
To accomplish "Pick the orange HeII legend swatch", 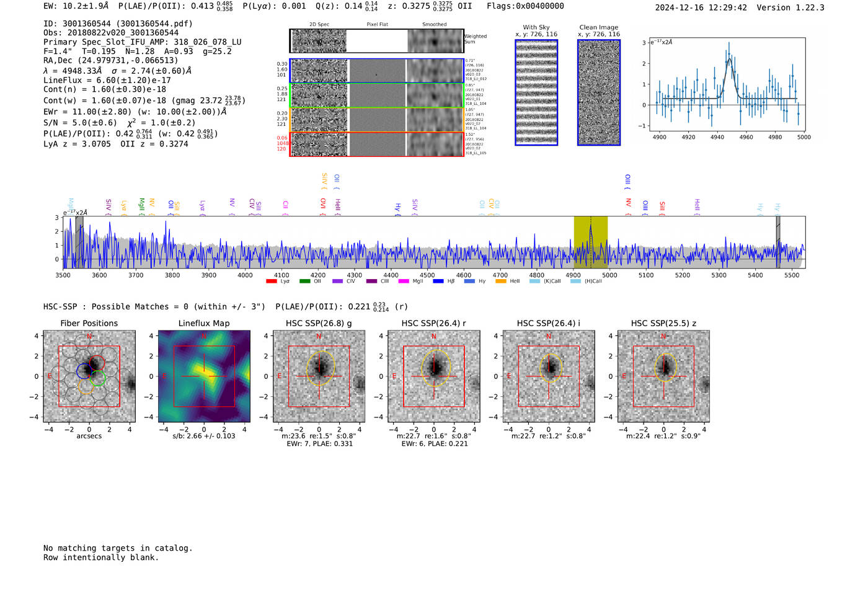I will pyautogui.click(x=501, y=282).
